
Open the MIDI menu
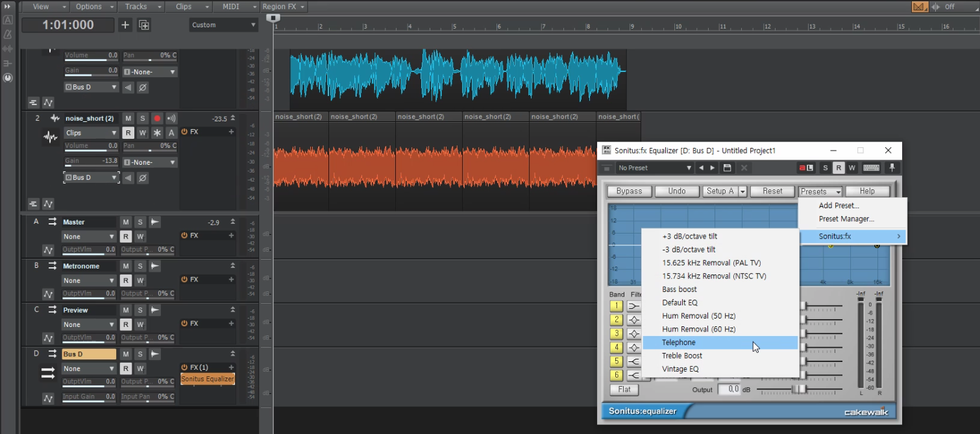coord(236,6)
